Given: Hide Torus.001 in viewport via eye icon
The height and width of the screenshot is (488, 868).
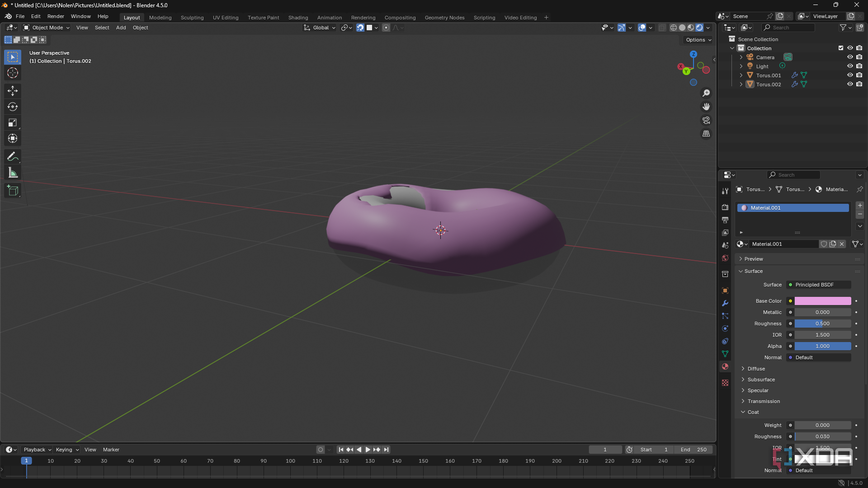Looking at the screenshot, I should coord(850,75).
